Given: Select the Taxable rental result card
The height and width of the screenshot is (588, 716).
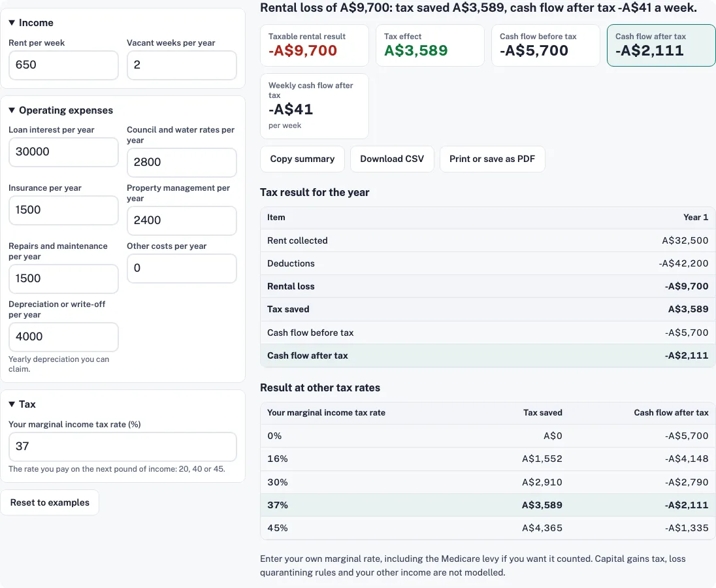Looking at the screenshot, I should [x=314, y=45].
